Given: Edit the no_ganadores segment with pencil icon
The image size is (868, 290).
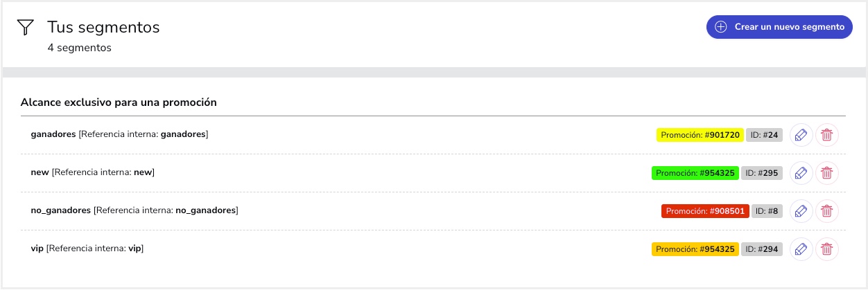Looking at the screenshot, I should (801, 211).
